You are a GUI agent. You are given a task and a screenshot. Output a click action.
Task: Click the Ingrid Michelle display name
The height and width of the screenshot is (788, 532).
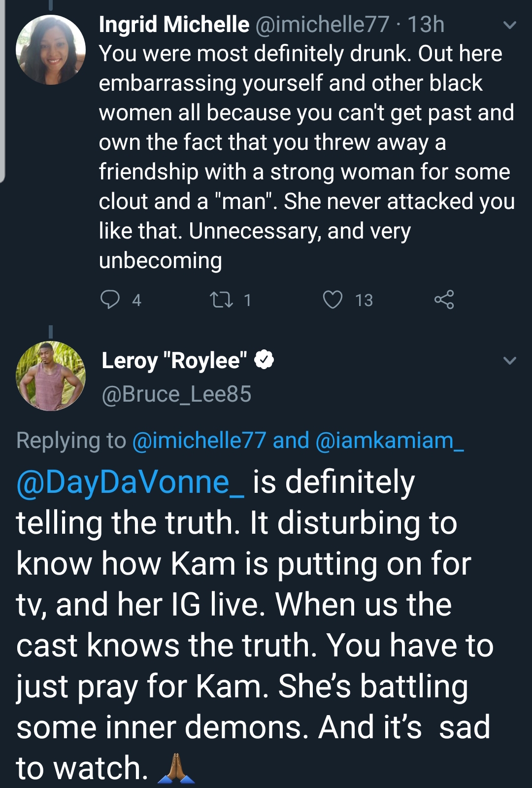coord(174,24)
